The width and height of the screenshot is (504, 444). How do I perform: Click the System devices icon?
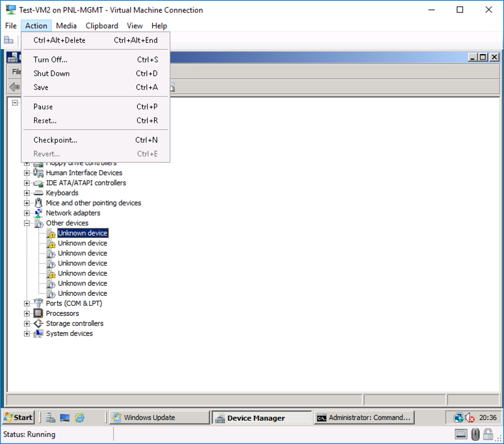[38, 333]
